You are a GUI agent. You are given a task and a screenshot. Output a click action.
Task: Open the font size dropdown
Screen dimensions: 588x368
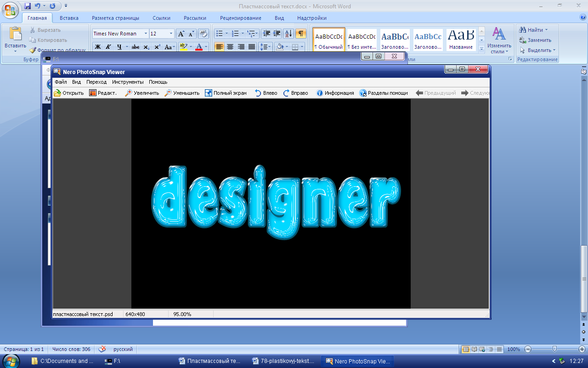[x=171, y=34]
